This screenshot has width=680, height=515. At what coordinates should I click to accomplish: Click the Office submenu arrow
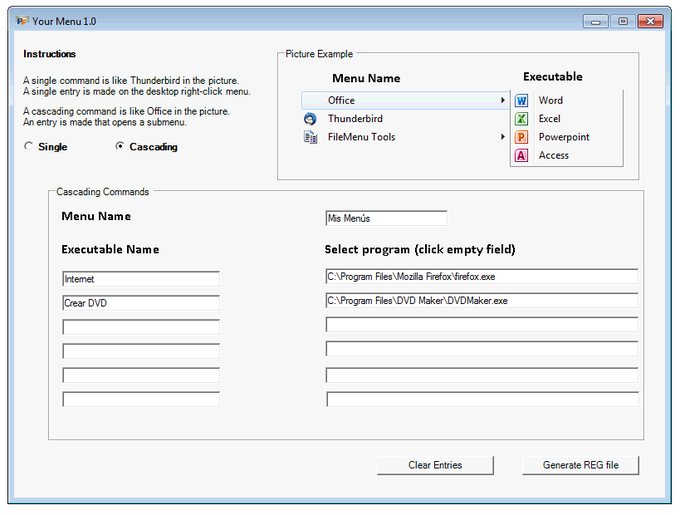(x=502, y=100)
